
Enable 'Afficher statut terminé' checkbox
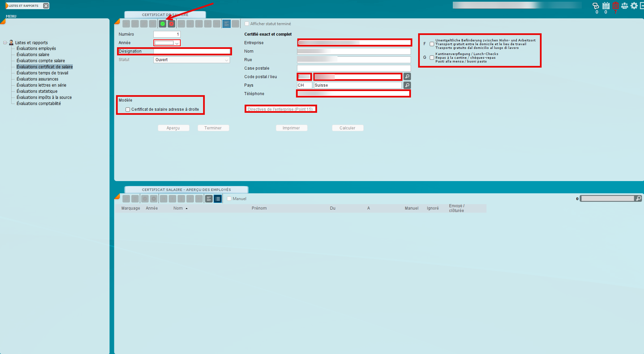[x=247, y=24]
